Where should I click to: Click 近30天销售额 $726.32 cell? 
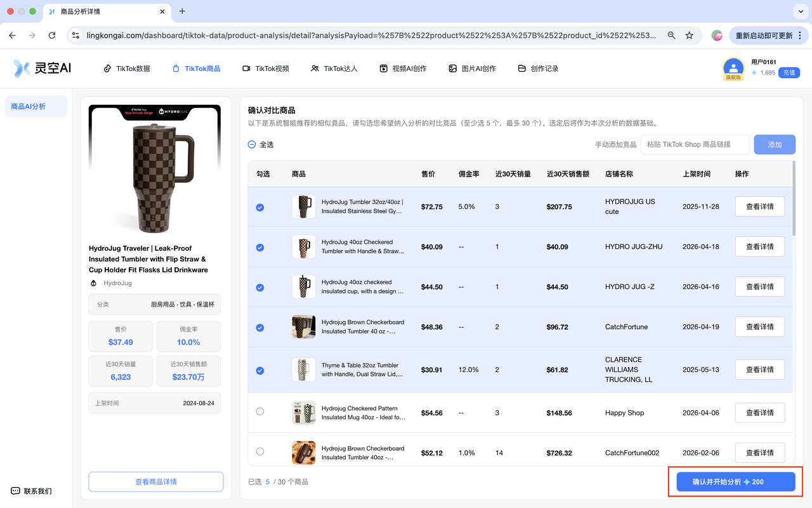(x=560, y=453)
